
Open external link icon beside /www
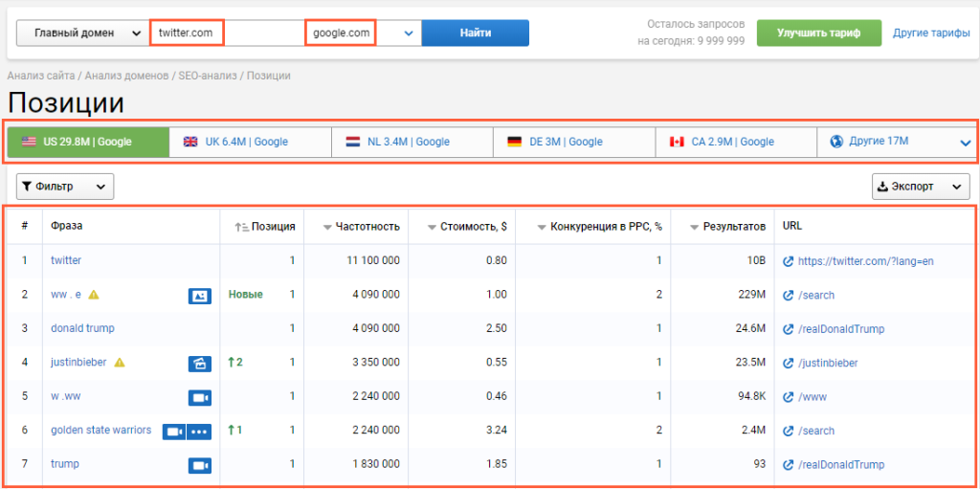point(789,397)
